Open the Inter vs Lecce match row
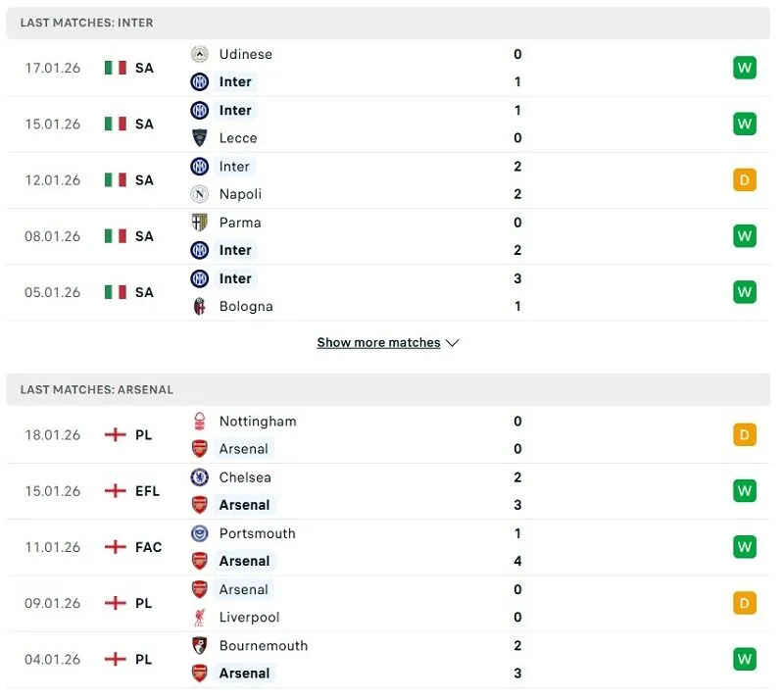 coord(392,125)
